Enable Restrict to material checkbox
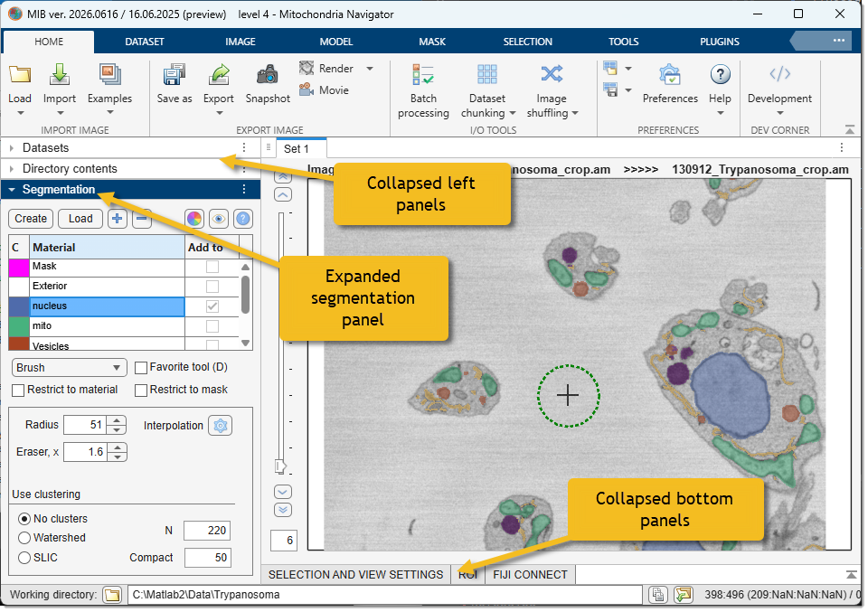This screenshot has width=868, height=612. point(18,391)
